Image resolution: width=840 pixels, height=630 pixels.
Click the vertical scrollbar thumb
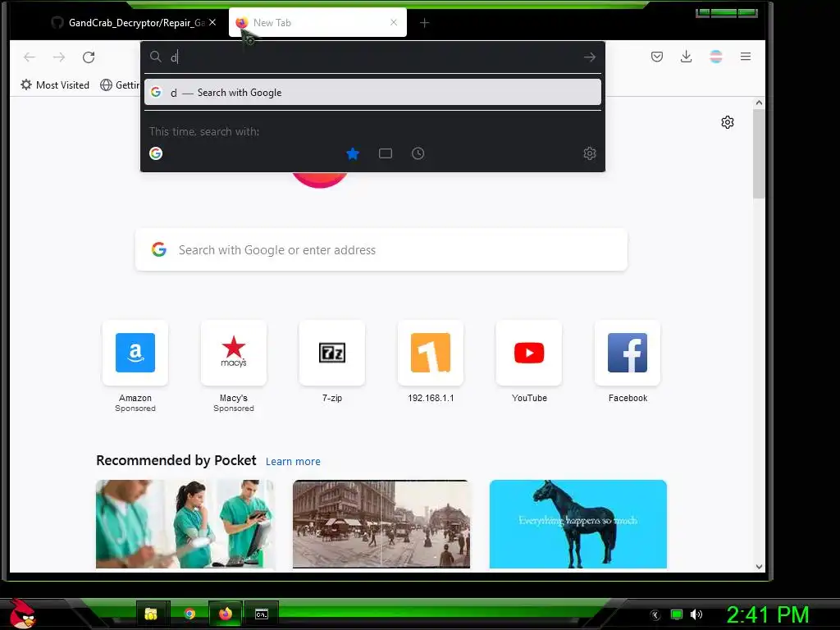pos(759,153)
